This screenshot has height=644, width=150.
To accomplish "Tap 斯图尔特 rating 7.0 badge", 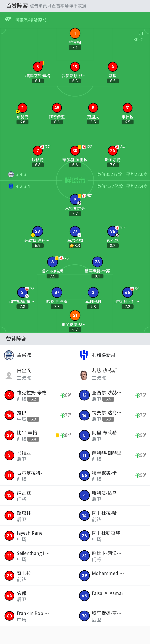I will coord(113,165).
